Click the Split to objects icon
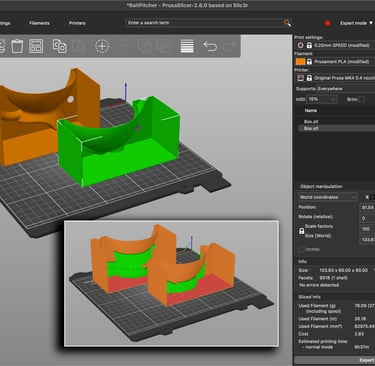Screen dimensions: 375x366 click(144, 46)
